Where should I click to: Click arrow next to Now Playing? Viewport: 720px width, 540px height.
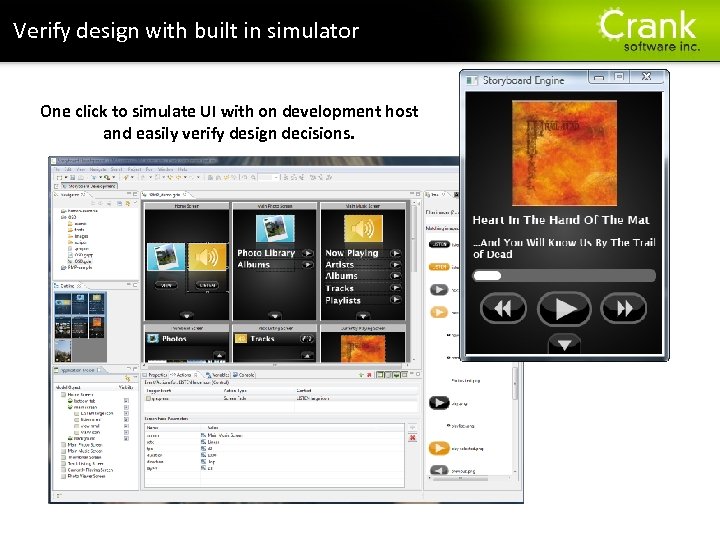pos(395,253)
